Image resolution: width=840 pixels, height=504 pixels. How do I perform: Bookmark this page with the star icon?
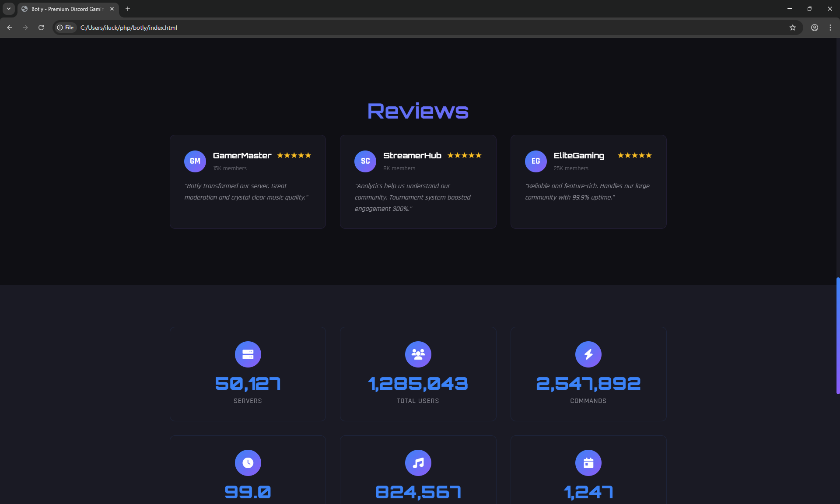tap(792, 28)
